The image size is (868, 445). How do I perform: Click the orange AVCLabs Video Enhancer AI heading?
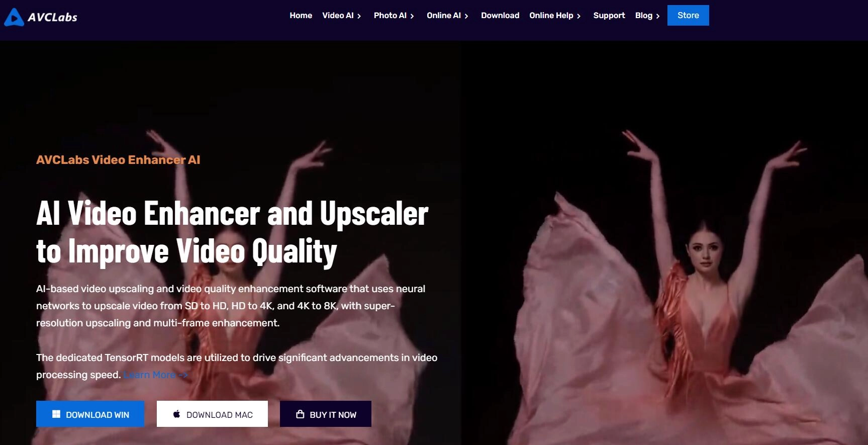(x=118, y=160)
